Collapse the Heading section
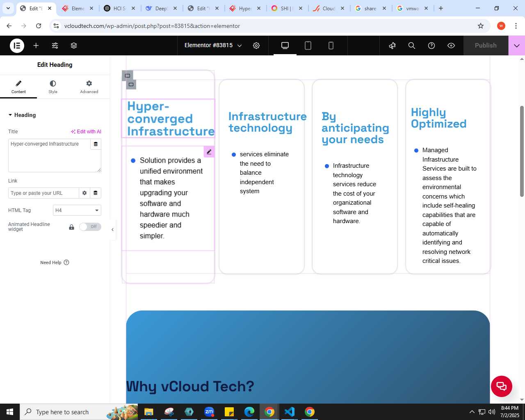 22,115
